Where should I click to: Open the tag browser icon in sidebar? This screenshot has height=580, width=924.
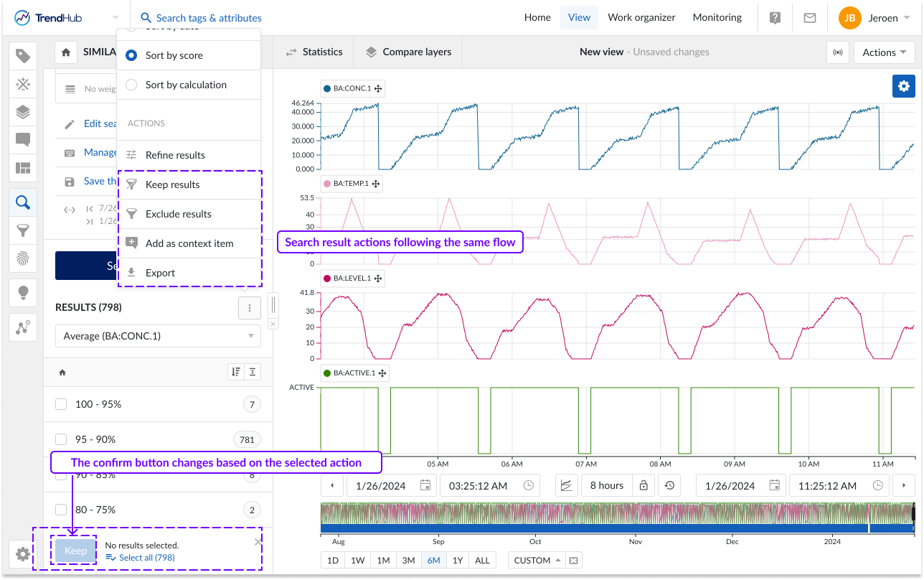click(x=23, y=56)
